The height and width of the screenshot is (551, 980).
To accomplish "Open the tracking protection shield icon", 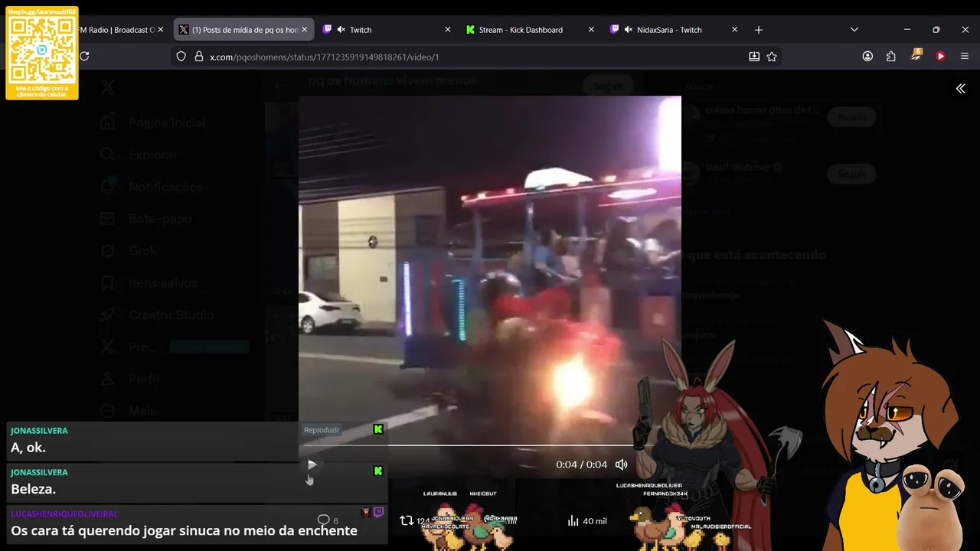I will 181,56.
